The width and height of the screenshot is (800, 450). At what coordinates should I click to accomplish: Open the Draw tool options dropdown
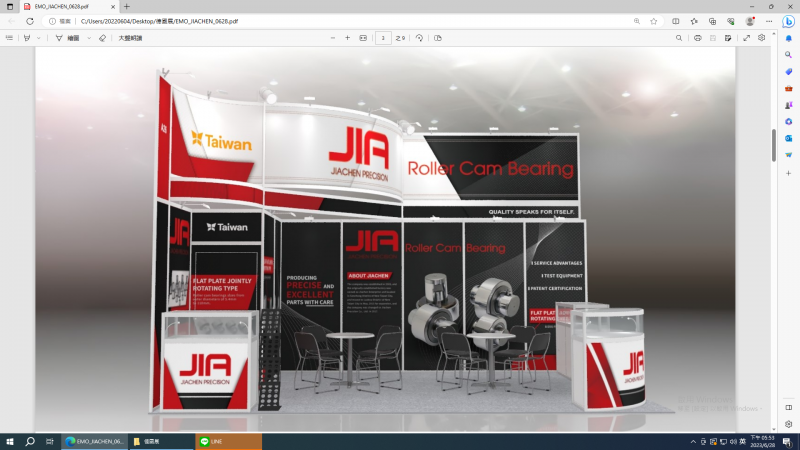click(89, 38)
